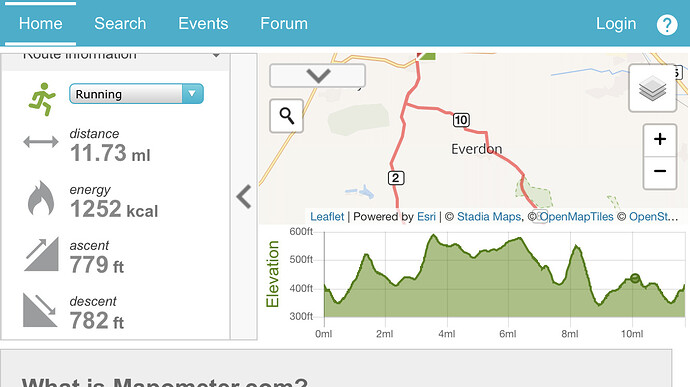Open the map layers selector icon
690x387 pixels.
pos(653,88)
